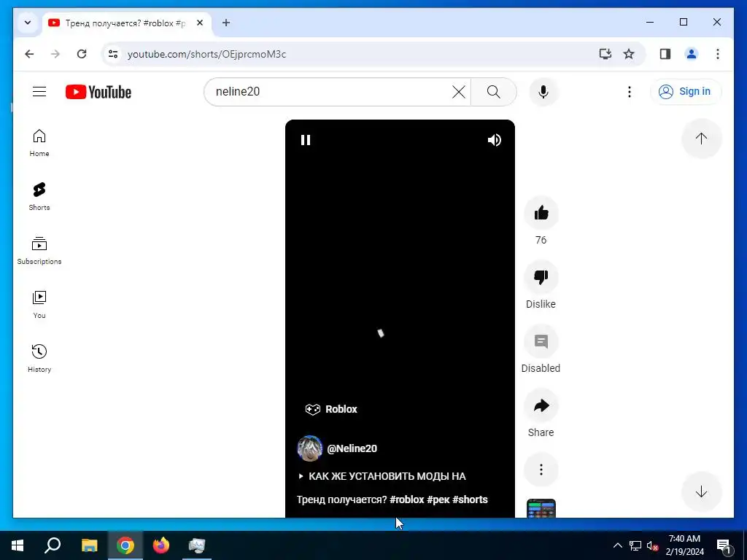This screenshot has height=560, width=747.
Task: Search with your voice microphone
Action: point(543,91)
